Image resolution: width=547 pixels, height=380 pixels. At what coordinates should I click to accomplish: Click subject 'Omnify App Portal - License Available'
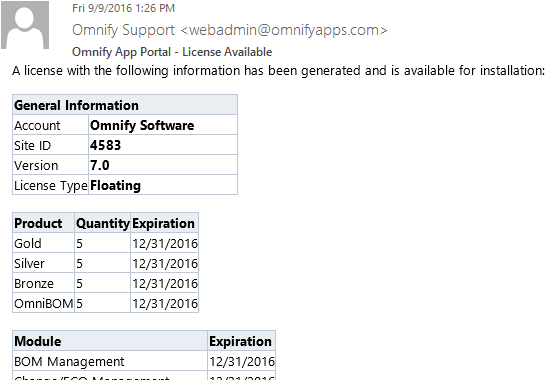pos(172,52)
